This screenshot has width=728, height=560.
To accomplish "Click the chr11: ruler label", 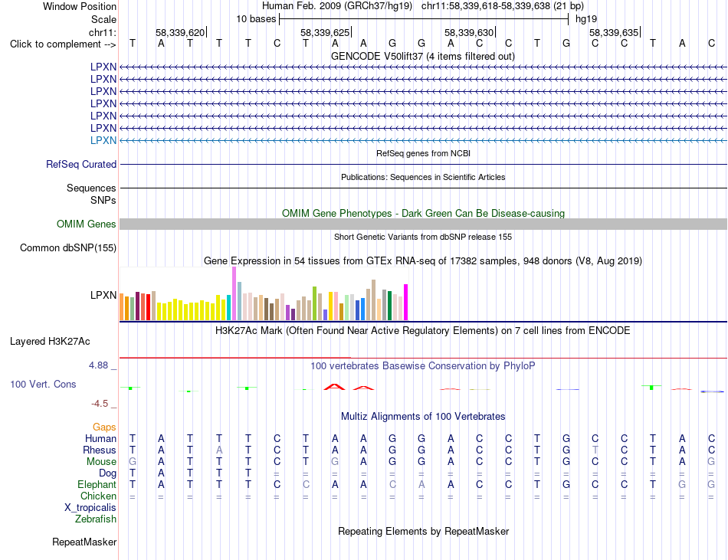I will click(103, 32).
